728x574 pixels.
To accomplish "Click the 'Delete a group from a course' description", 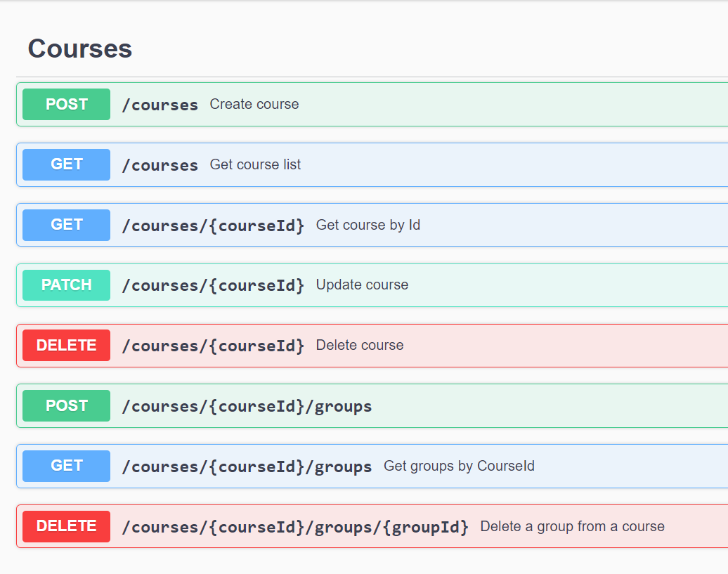I will [x=572, y=526].
